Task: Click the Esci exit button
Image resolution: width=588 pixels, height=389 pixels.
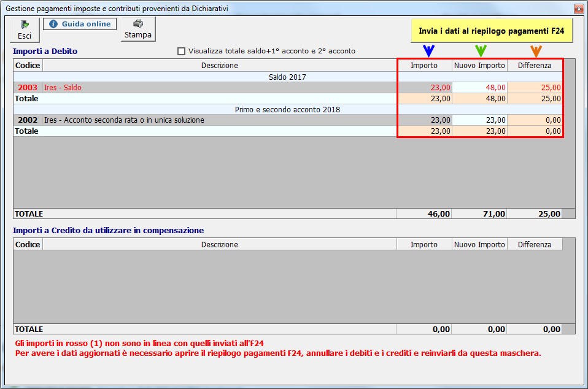Action: click(x=25, y=29)
